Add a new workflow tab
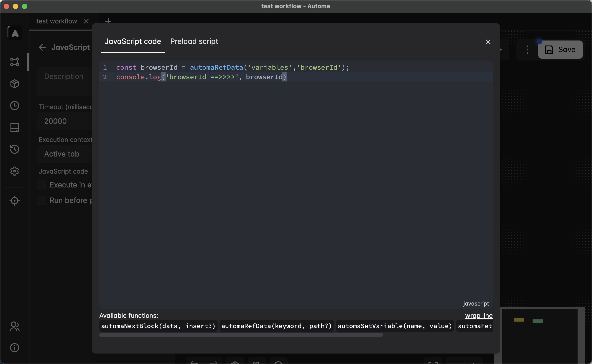592x364 pixels. [108, 21]
